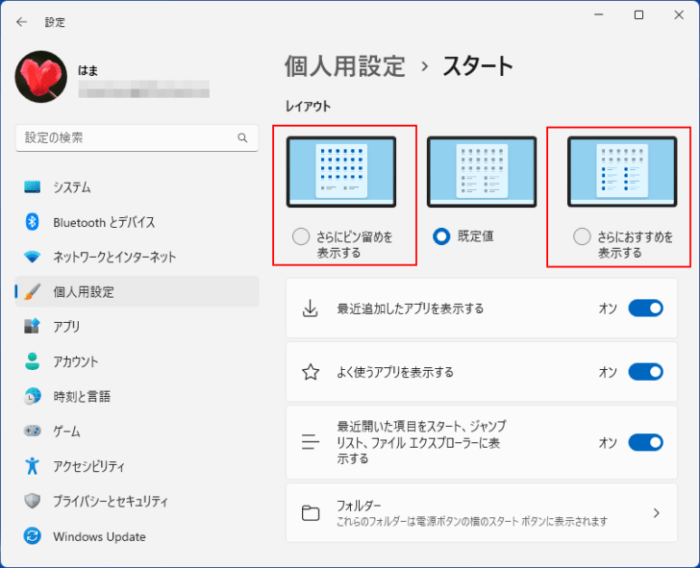Open アカウント settings category
The height and width of the screenshot is (568, 700).
(x=137, y=361)
